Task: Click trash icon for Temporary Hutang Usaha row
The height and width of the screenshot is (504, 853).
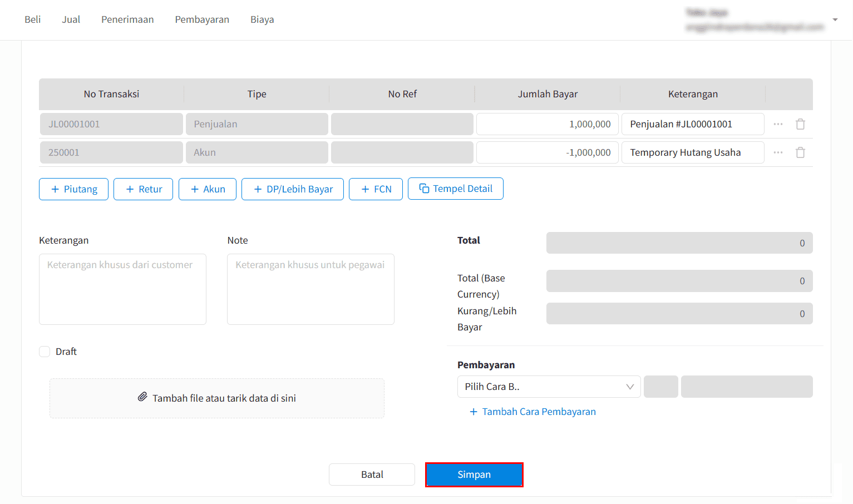Action: (800, 152)
